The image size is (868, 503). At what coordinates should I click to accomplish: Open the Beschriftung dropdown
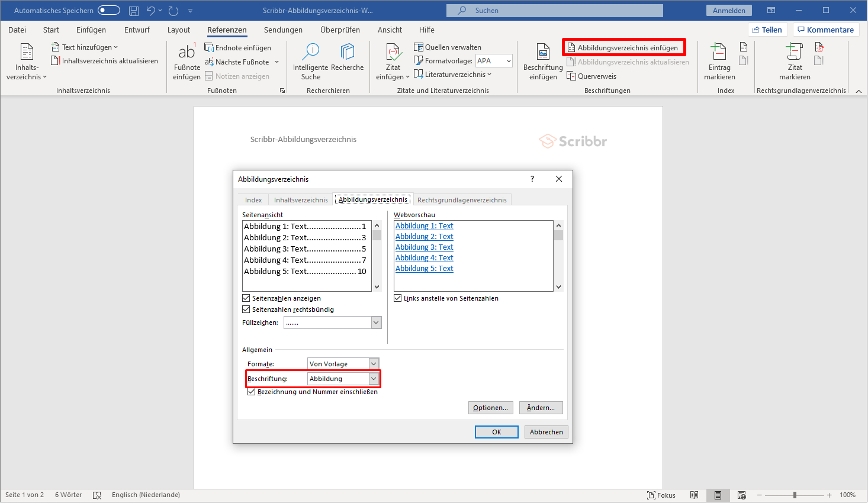pyautogui.click(x=374, y=379)
